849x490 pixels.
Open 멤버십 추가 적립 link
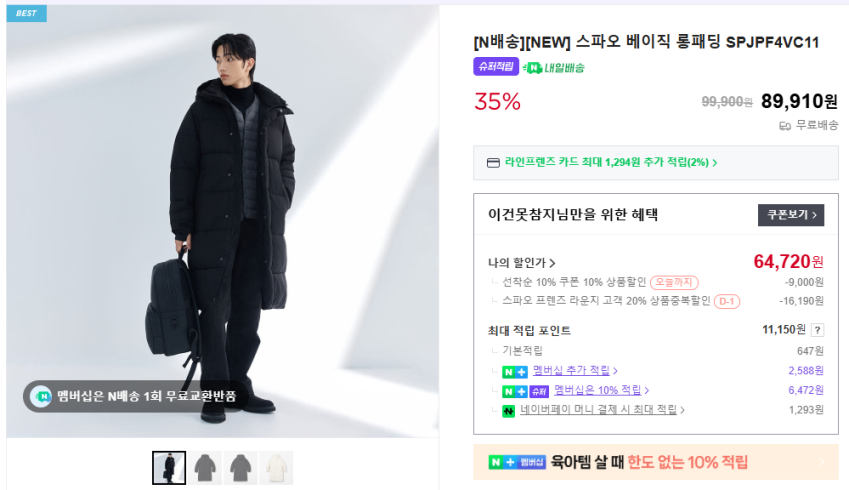tap(574, 371)
